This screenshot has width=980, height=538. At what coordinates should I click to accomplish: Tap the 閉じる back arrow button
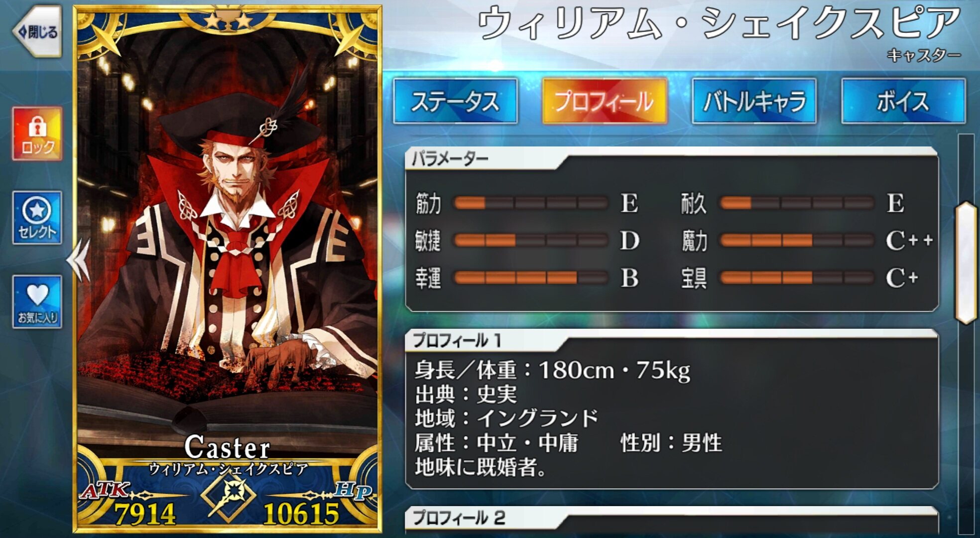point(38,32)
